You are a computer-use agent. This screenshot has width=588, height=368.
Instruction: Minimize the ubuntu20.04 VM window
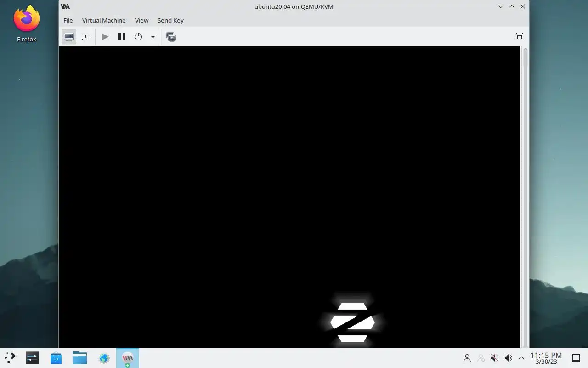(x=501, y=6)
